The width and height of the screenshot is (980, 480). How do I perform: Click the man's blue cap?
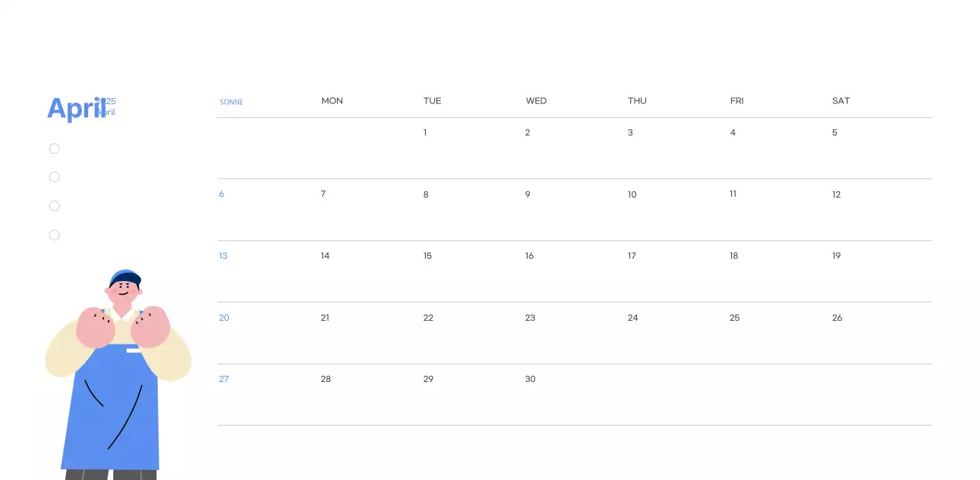pos(125,278)
